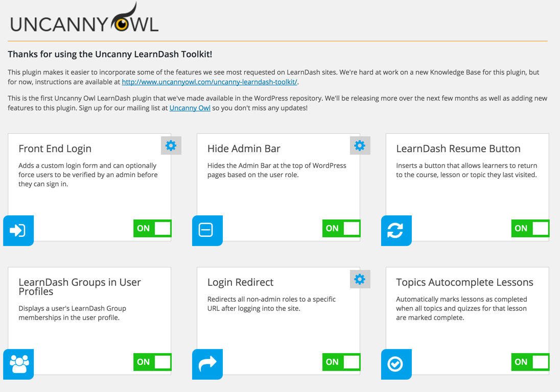560x392 pixels.
Task: Click the Hide Admin Bar minus icon
Action: [x=207, y=230]
